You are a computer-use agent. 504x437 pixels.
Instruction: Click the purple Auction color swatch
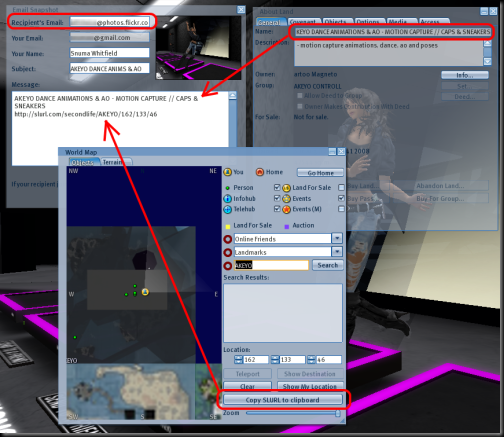[286, 227]
